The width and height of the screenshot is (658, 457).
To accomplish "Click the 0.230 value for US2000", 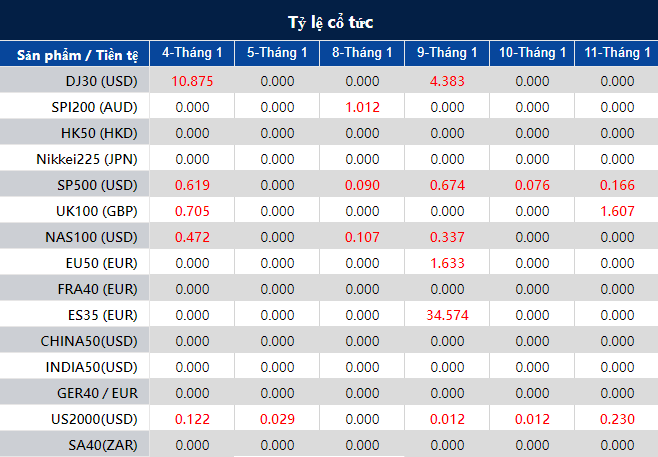I will pos(617,419).
